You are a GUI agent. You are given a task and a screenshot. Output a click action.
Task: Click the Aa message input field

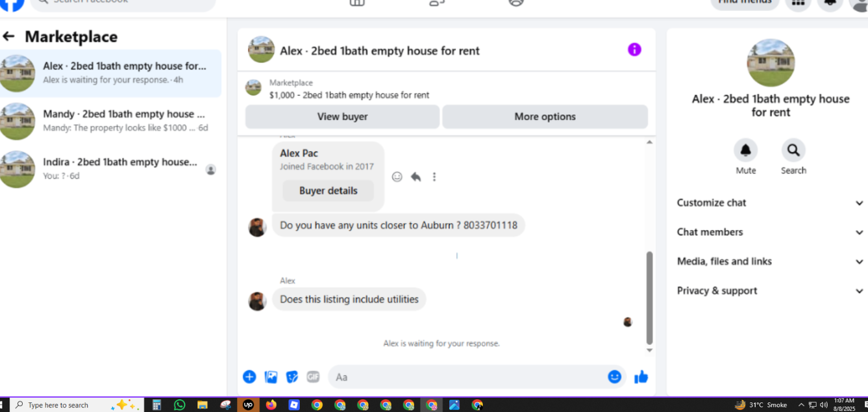(x=467, y=377)
